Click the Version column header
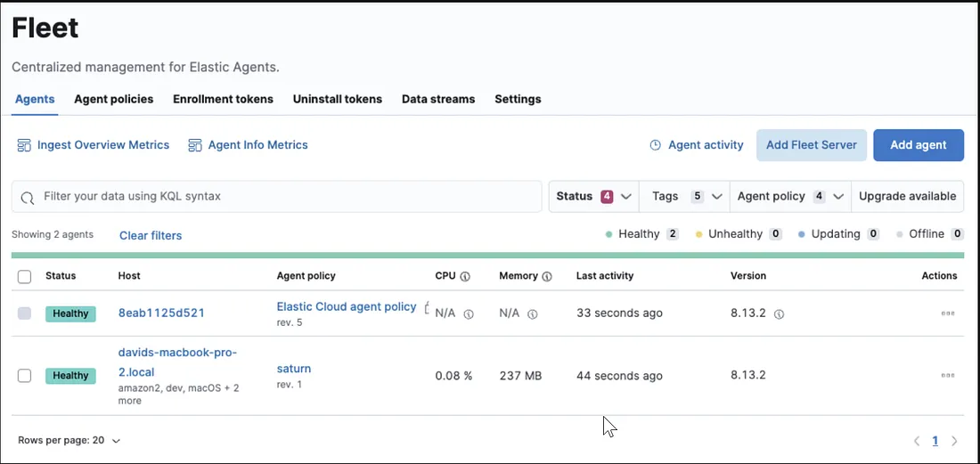Image resolution: width=980 pixels, height=464 pixels. point(748,275)
